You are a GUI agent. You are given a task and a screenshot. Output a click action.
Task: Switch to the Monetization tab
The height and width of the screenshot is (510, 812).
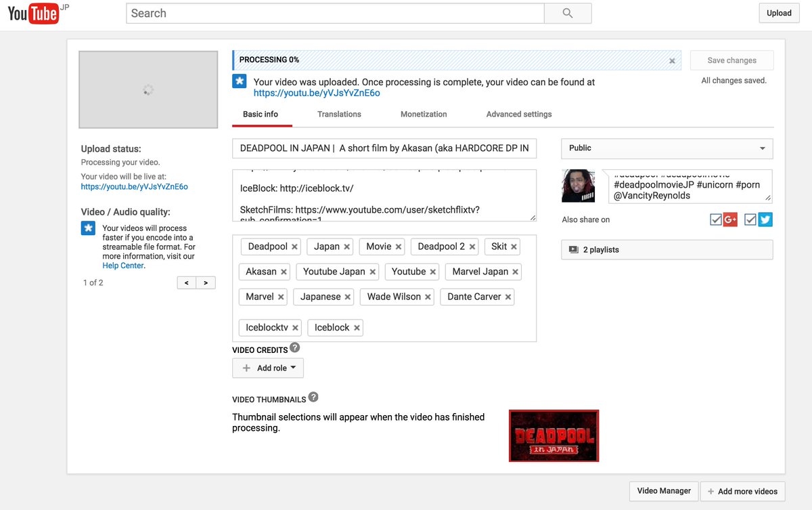tap(424, 114)
